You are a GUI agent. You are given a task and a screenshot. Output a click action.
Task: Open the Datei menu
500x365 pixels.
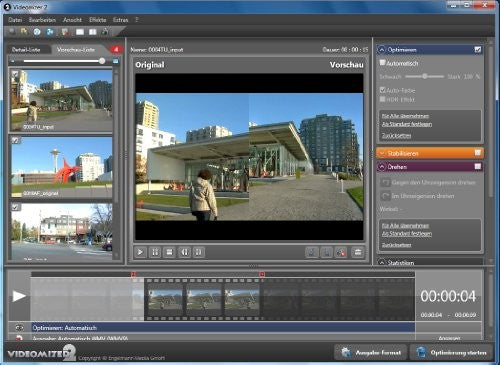15,20
